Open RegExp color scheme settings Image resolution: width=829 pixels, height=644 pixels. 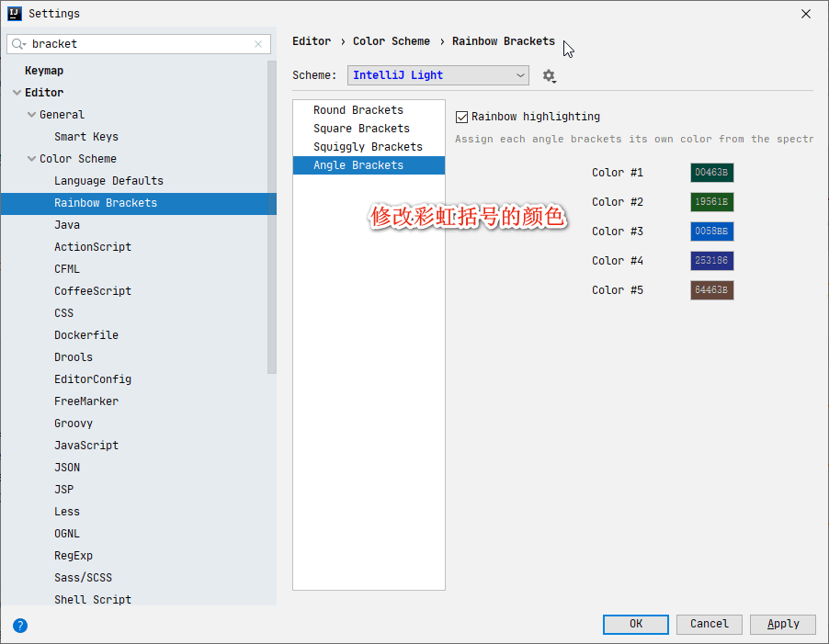[x=74, y=556]
